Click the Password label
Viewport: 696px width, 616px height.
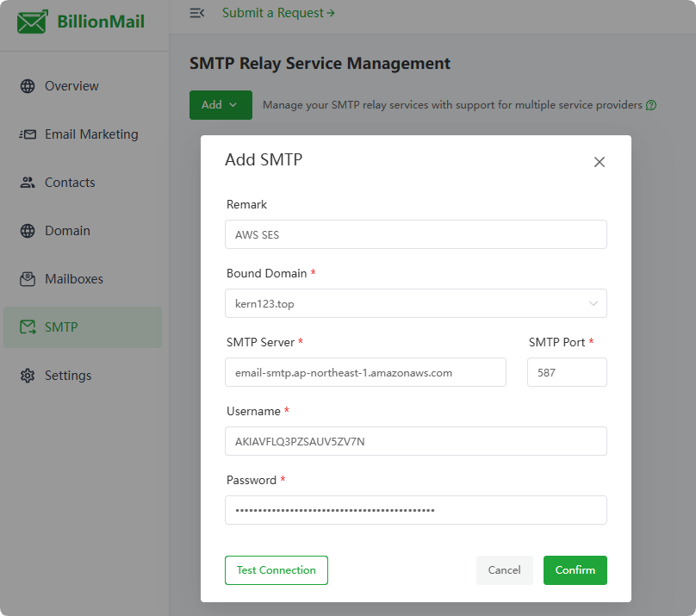(x=252, y=480)
